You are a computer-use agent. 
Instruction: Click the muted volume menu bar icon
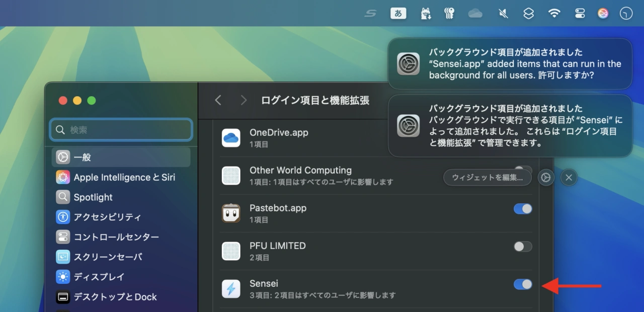click(x=503, y=14)
